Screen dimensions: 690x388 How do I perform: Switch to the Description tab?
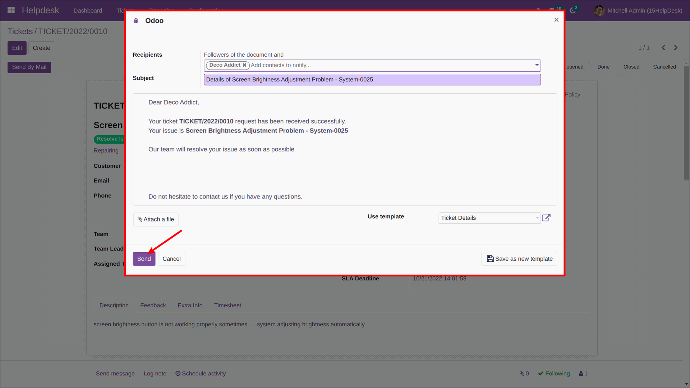114,305
